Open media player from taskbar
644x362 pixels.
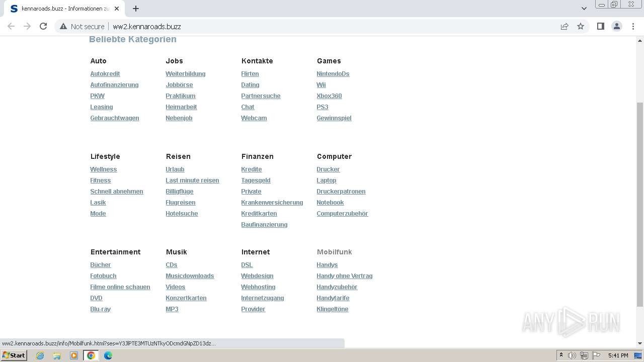pyautogui.click(x=74, y=355)
